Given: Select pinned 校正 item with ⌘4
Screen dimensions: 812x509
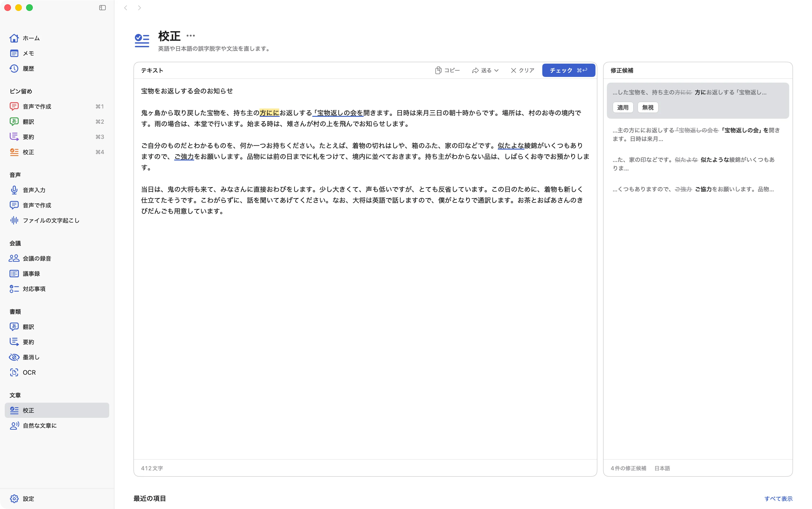Looking at the screenshot, I should [57, 152].
